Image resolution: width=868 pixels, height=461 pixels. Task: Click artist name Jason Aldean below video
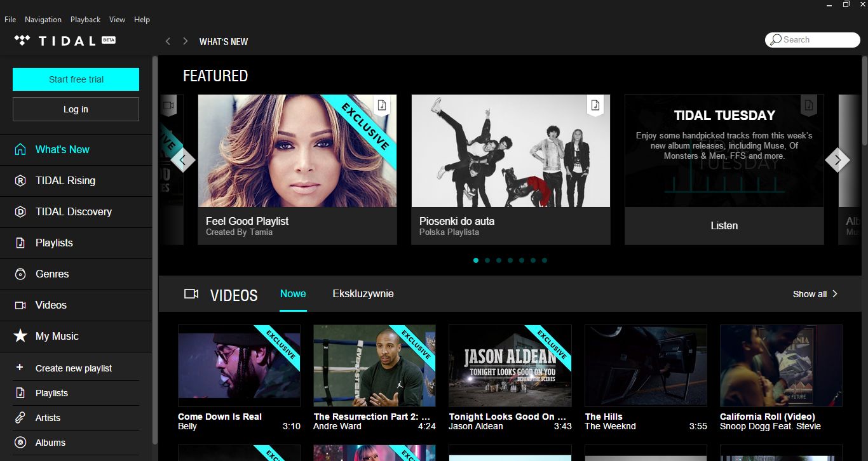(476, 427)
